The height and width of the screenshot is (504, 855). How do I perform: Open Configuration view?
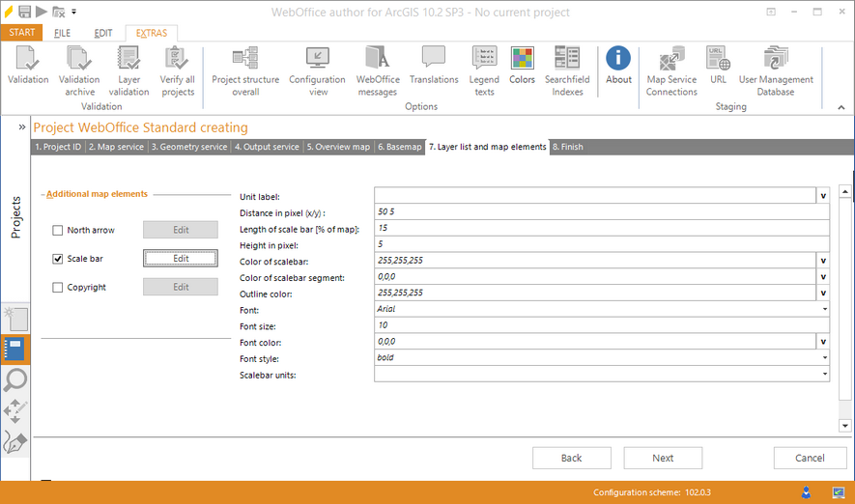[317, 71]
